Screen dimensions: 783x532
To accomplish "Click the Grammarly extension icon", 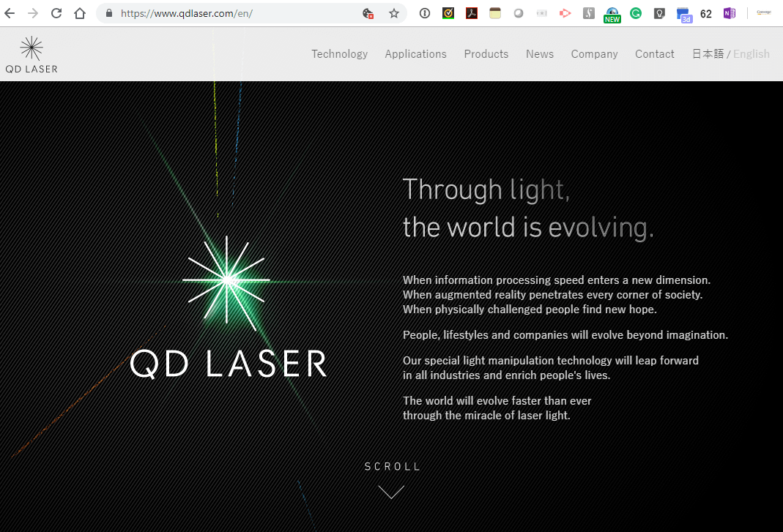I will pyautogui.click(x=636, y=13).
